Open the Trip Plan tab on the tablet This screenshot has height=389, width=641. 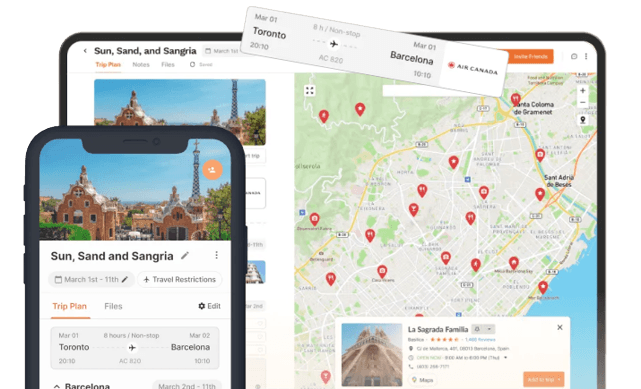[108, 65]
